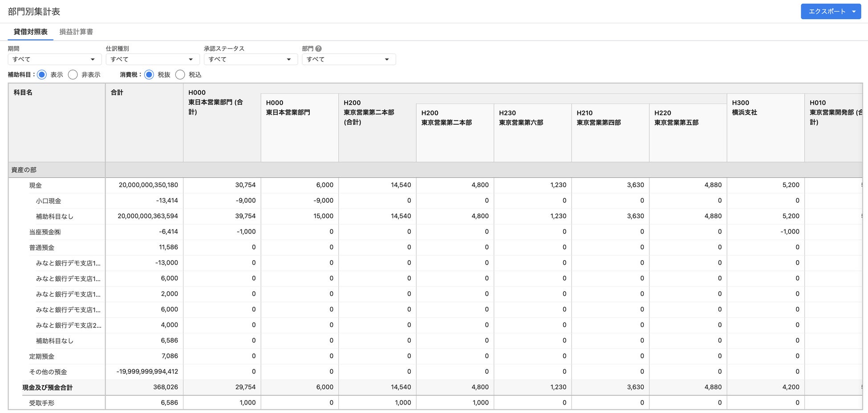The height and width of the screenshot is (413, 868).
Task: Click the 20,000,000,363,594 total cell
Action: point(144,217)
